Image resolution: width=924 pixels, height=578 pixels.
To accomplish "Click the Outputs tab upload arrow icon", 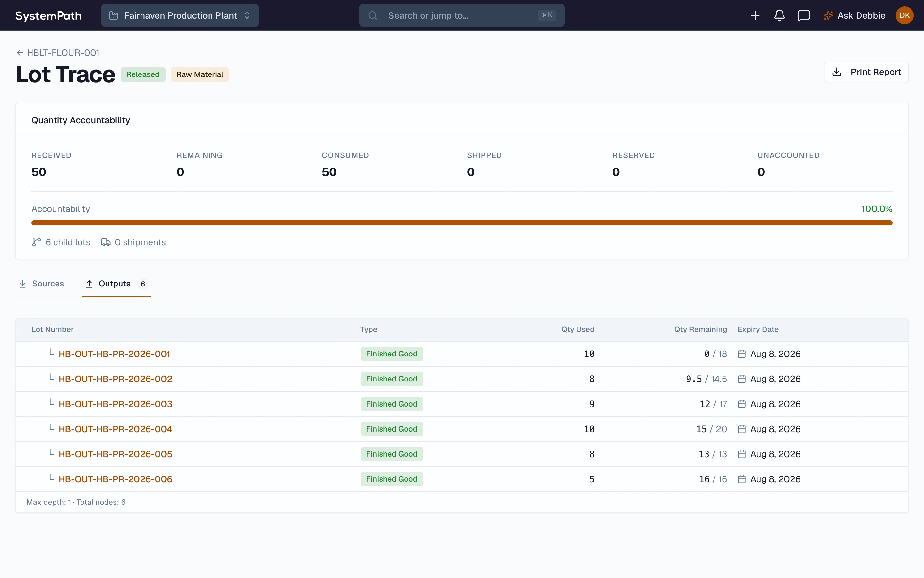I will (89, 284).
